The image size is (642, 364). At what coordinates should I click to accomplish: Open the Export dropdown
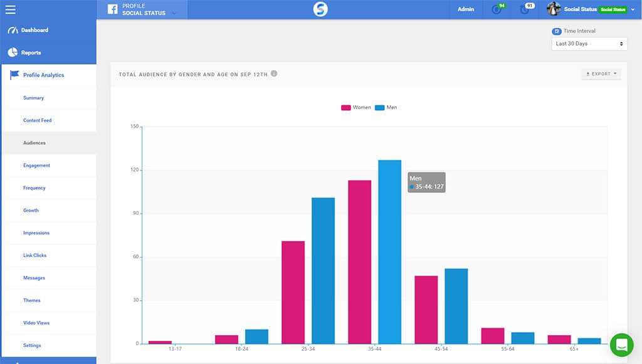601,74
